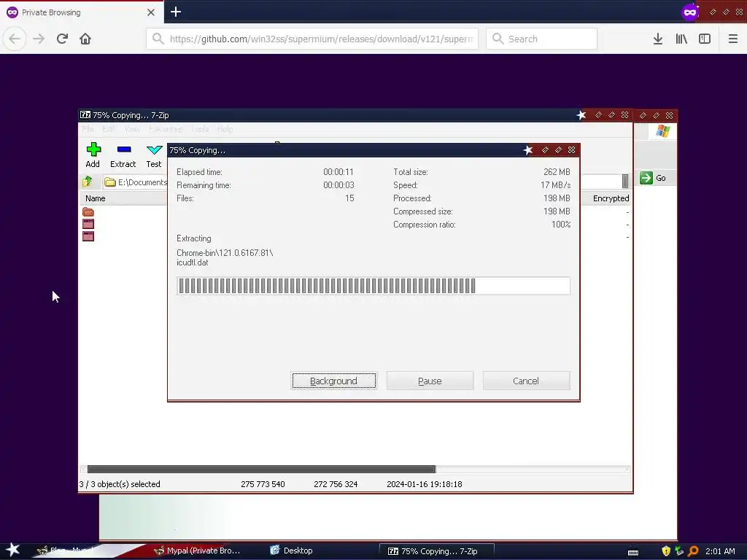Viewport: 747px width, 560px height.
Task: Toggle the browser sidebar icon
Action: tap(705, 39)
